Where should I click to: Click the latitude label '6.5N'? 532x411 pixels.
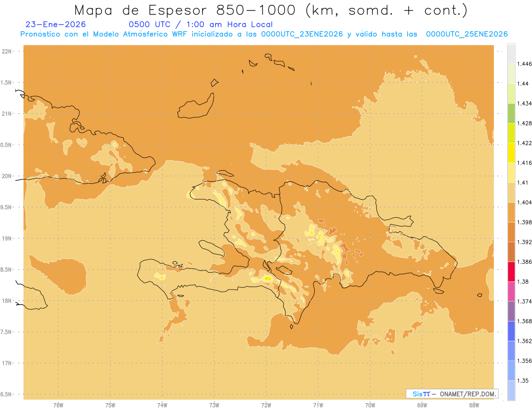6,394
